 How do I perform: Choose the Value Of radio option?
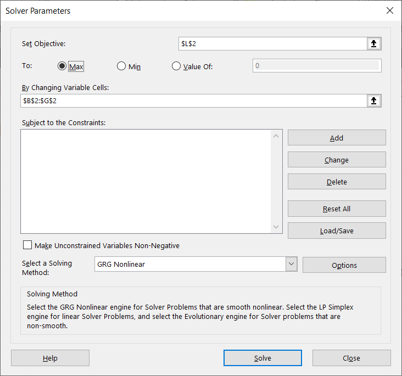pyautogui.click(x=176, y=66)
